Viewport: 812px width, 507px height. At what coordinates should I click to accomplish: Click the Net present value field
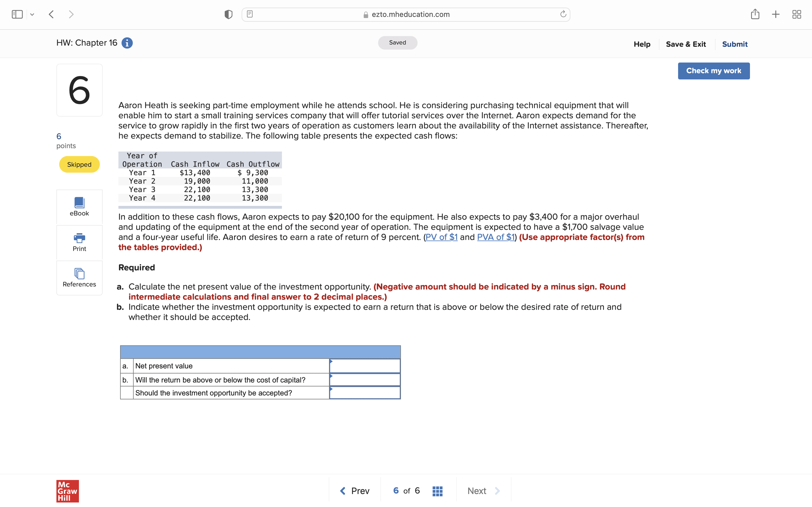(x=365, y=366)
